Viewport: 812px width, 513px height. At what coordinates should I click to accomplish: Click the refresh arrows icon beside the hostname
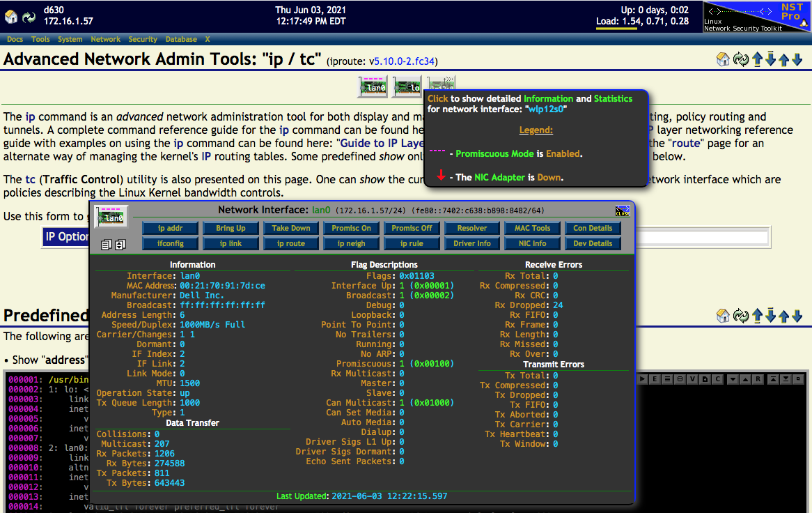(29, 17)
